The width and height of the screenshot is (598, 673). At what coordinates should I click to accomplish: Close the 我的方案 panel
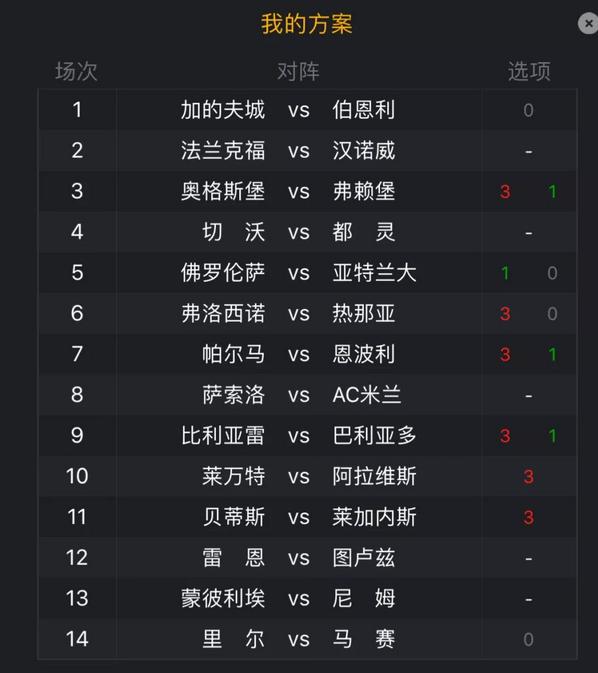[588, 23]
